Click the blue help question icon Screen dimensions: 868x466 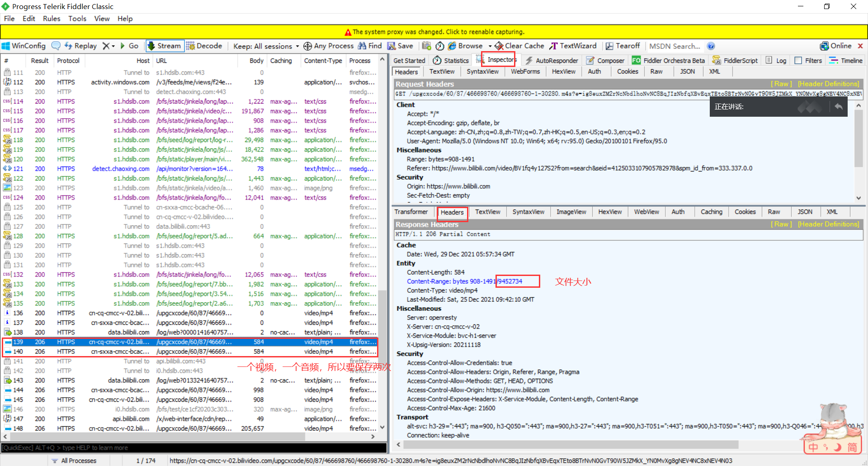tap(711, 46)
